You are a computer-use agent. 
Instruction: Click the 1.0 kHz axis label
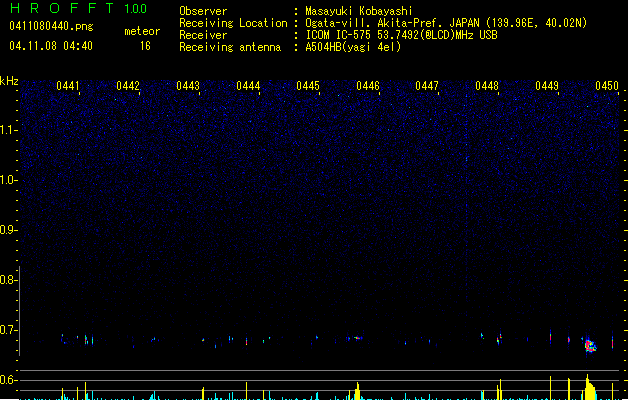8,180
